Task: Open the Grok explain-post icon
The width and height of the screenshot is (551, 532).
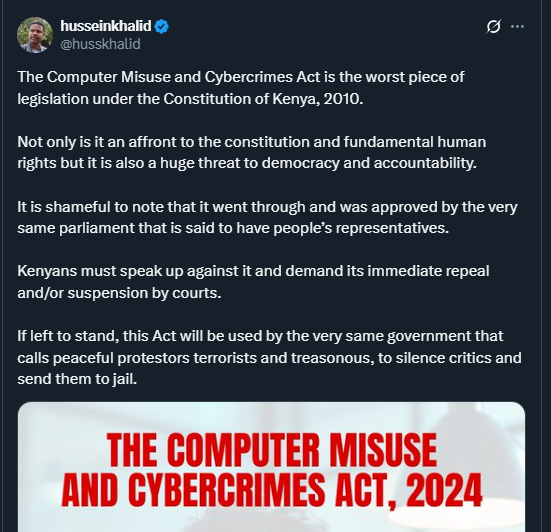Action: coord(493,26)
